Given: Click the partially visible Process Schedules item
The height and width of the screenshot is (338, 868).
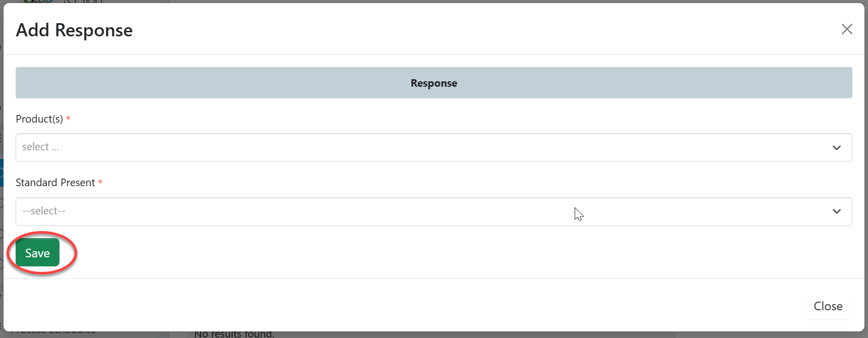Looking at the screenshot, I should click(x=53, y=333).
